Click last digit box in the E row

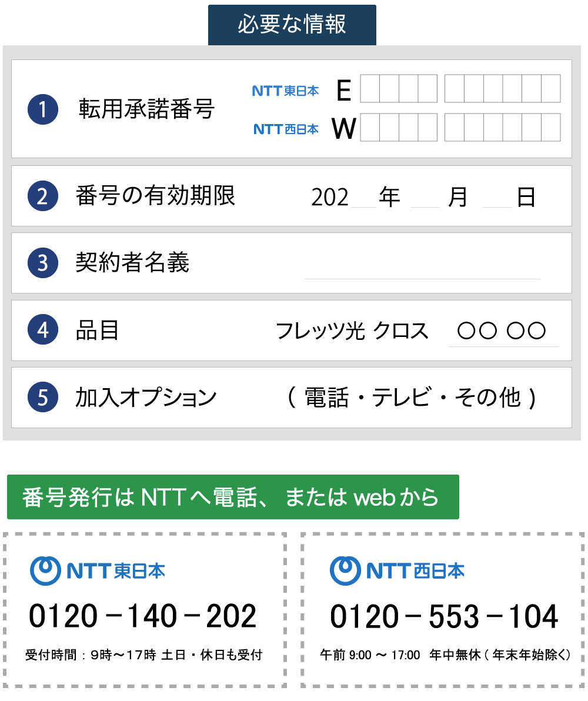tap(550, 89)
